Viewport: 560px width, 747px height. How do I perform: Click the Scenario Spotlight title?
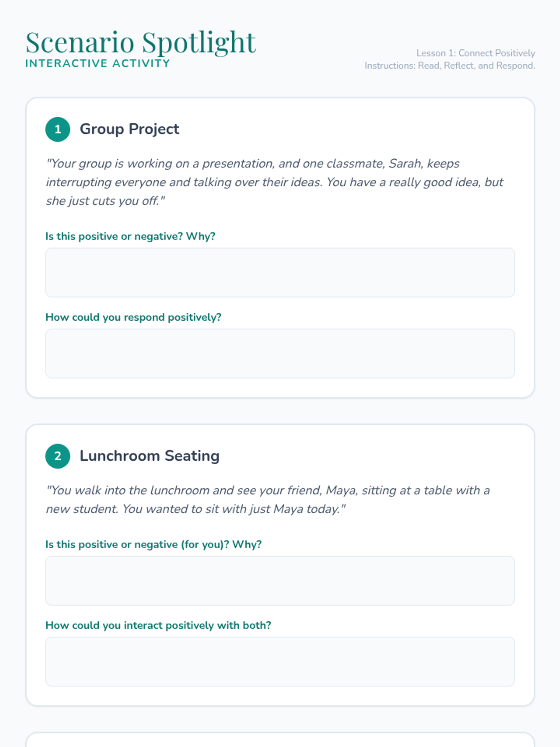(140, 42)
